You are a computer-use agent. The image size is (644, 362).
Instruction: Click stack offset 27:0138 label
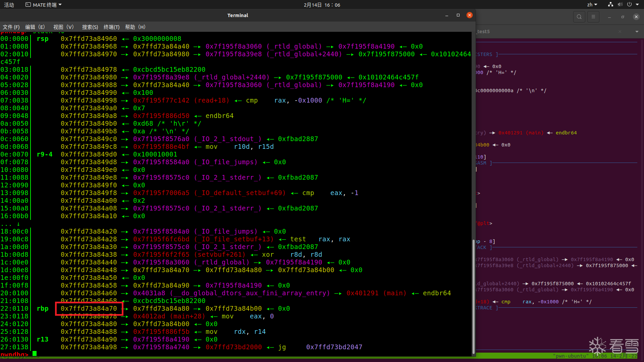click(x=14, y=347)
